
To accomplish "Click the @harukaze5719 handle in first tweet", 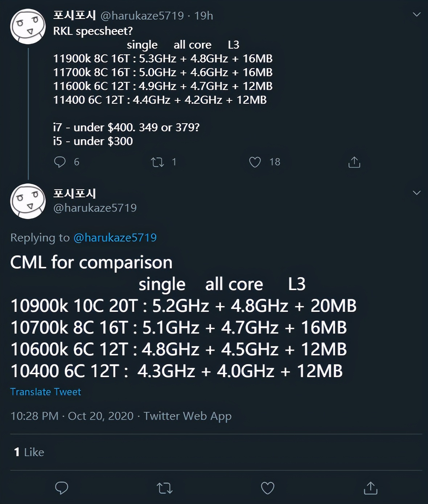I will tap(142, 16).
